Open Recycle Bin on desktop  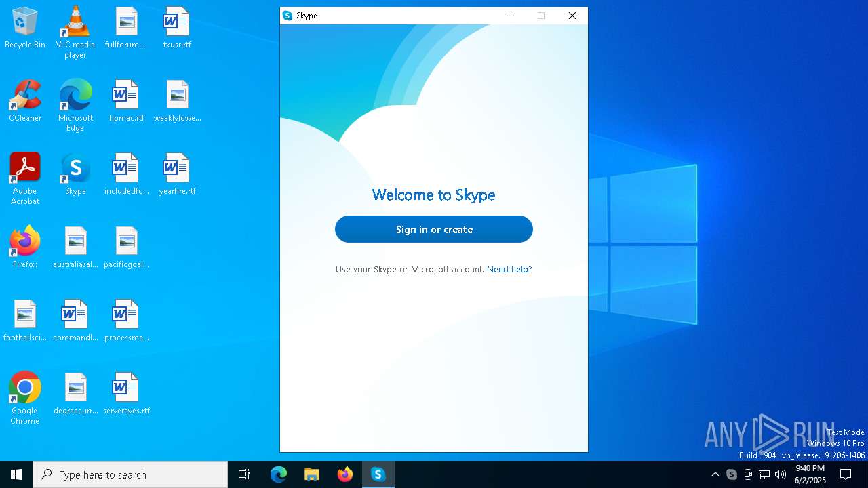pyautogui.click(x=25, y=28)
